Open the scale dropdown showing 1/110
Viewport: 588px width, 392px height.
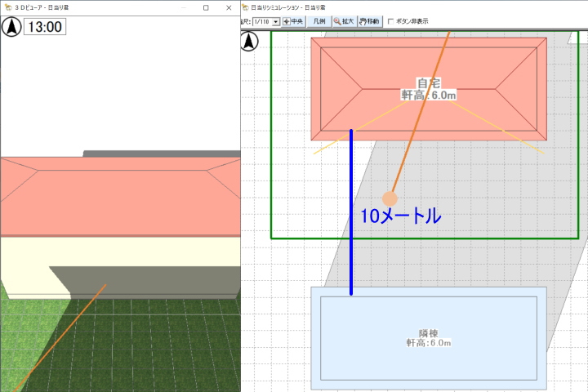(275, 21)
